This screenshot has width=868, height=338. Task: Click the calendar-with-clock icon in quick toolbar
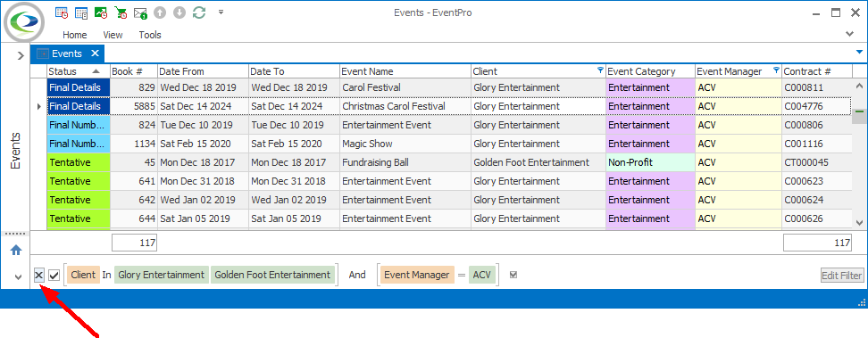[62, 12]
